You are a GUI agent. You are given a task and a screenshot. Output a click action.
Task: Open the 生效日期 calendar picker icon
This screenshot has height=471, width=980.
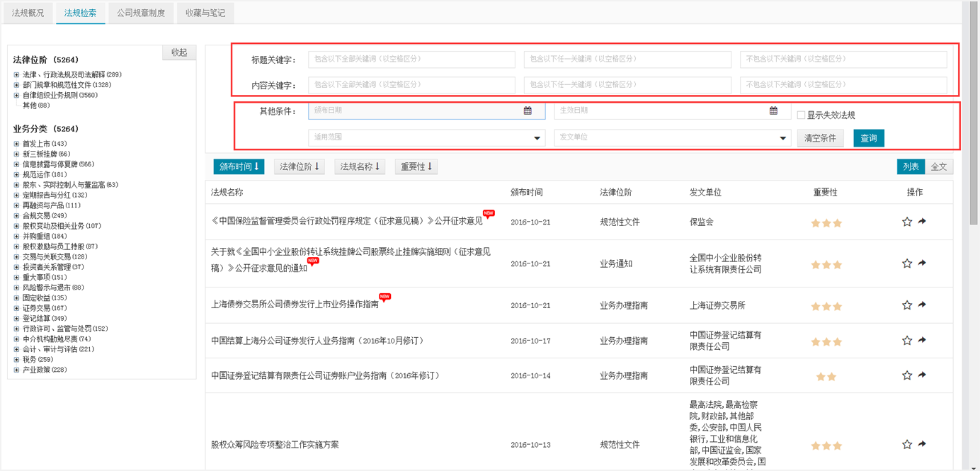click(773, 110)
